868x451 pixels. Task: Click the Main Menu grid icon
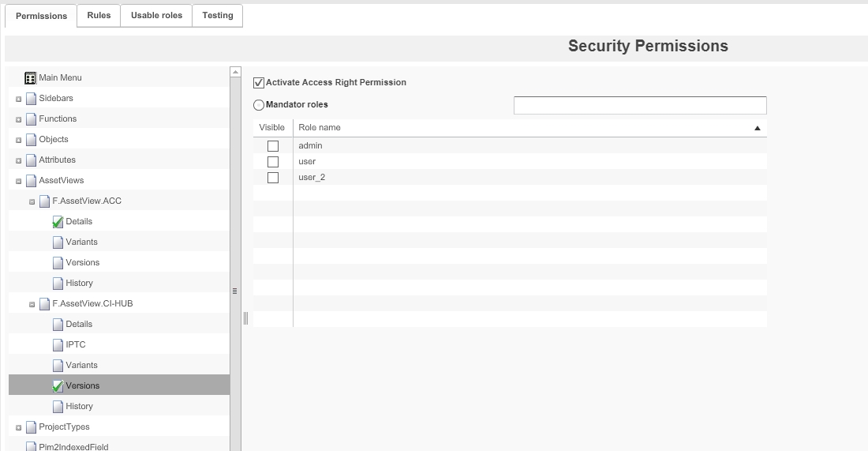[31, 77]
